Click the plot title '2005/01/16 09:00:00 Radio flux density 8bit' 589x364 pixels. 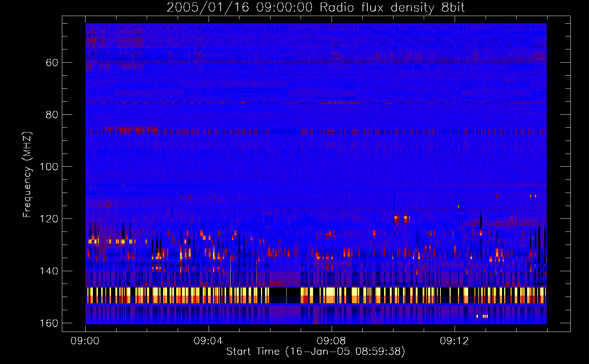coord(316,8)
